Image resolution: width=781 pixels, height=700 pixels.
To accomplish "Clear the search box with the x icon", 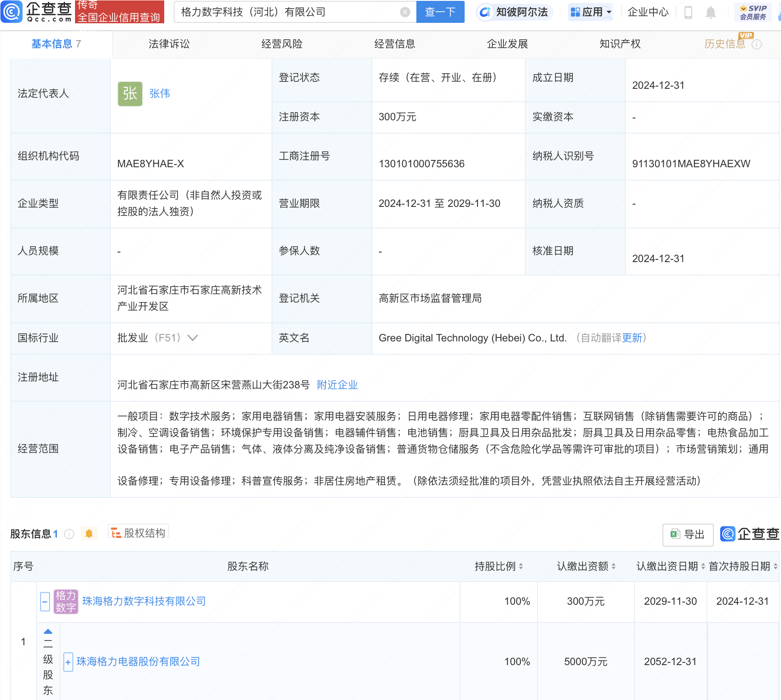I will (x=405, y=12).
